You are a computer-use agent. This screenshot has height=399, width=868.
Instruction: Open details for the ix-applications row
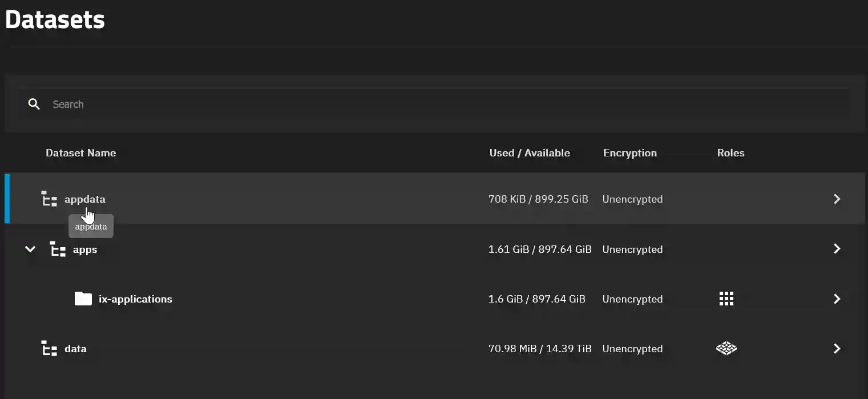837,299
